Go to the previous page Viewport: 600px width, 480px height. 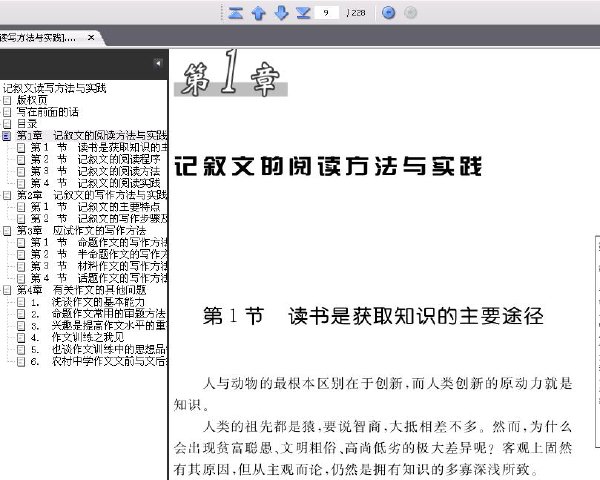[x=259, y=13]
